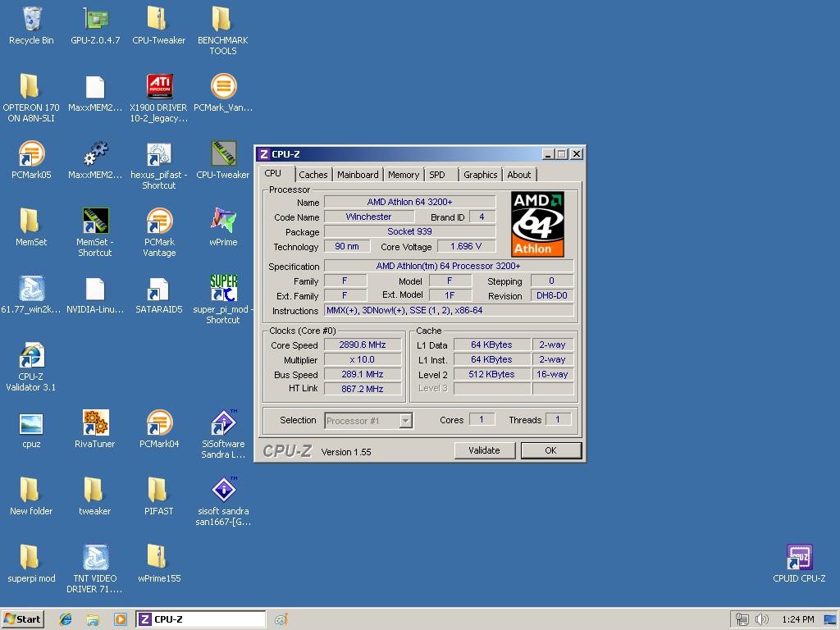The width and height of the screenshot is (840, 630).
Task: Click the CPU-Z taskbar button
Action: [x=200, y=619]
